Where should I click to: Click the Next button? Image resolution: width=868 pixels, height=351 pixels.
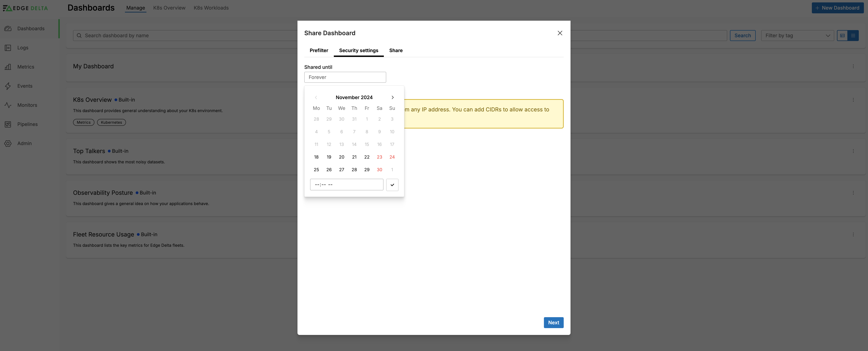tap(553, 323)
